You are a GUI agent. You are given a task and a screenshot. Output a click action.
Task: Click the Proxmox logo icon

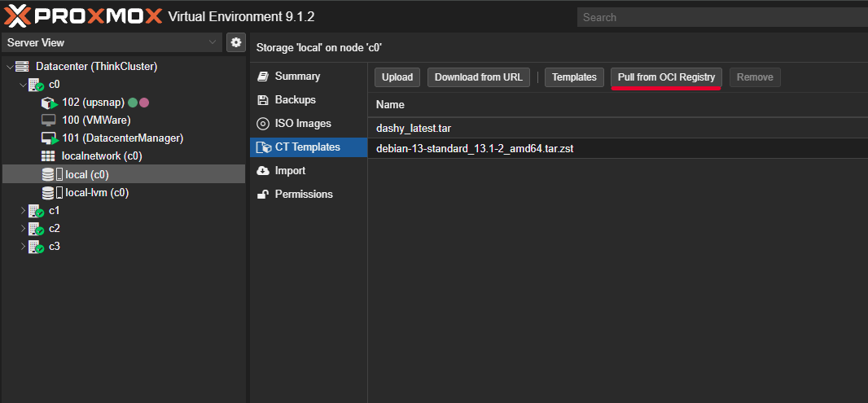[20, 15]
